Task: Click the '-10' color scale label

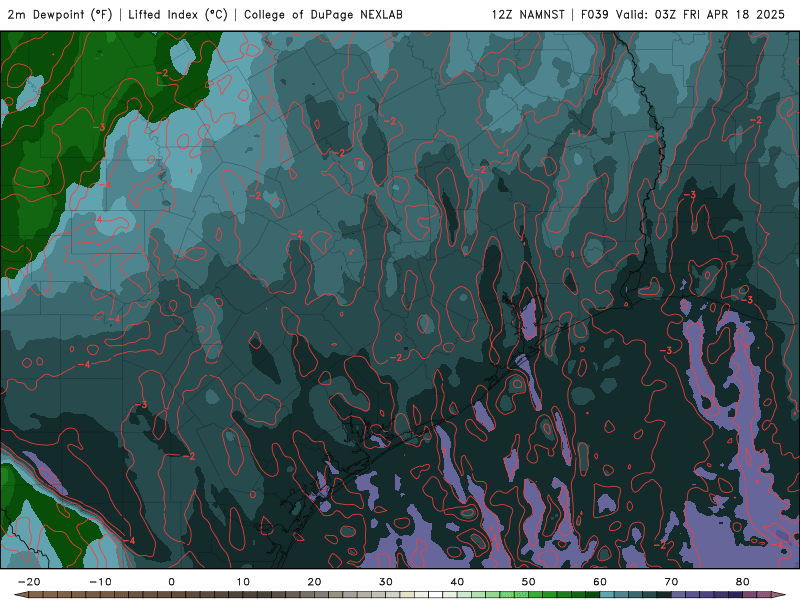Action: click(x=100, y=582)
